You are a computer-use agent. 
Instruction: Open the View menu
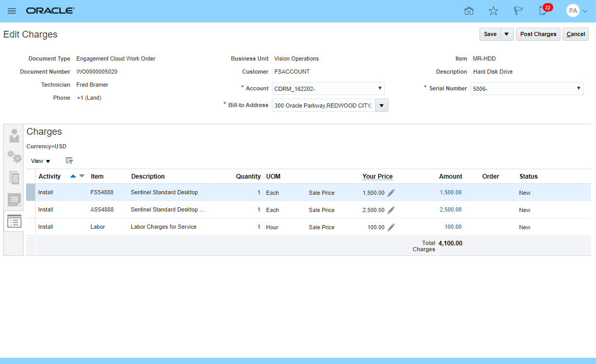tap(40, 161)
